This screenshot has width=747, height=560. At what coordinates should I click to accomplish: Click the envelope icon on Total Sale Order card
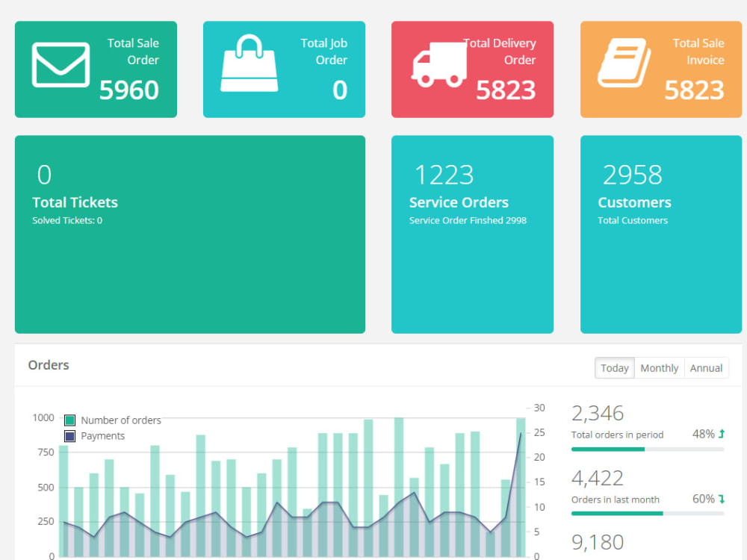point(61,65)
